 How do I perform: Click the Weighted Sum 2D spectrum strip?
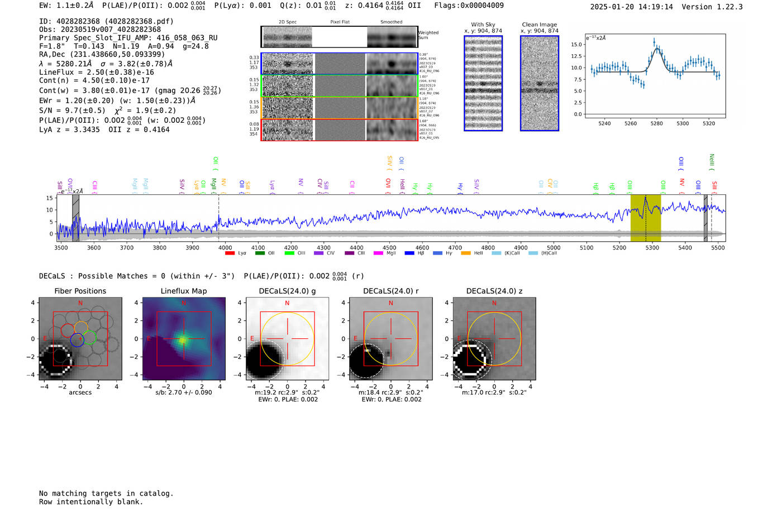coord(340,37)
